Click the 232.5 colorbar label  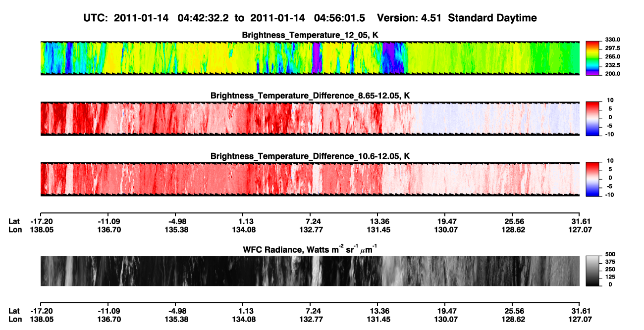click(613, 65)
